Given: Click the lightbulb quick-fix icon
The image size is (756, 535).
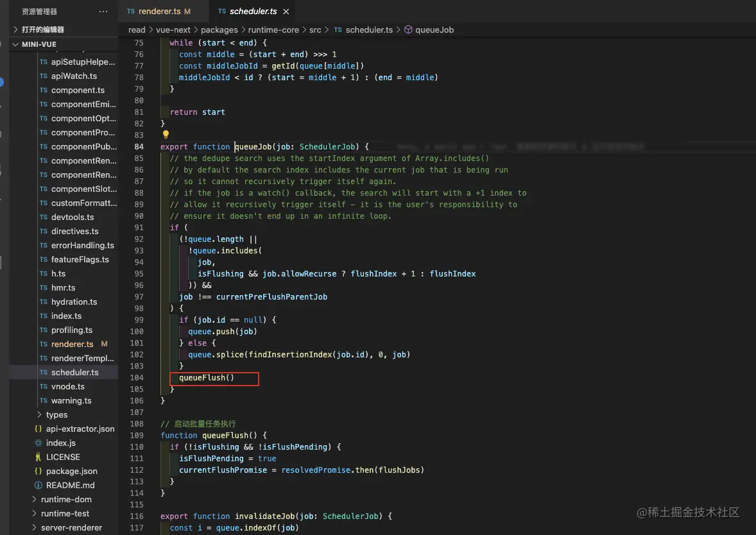Looking at the screenshot, I should (166, 135).
